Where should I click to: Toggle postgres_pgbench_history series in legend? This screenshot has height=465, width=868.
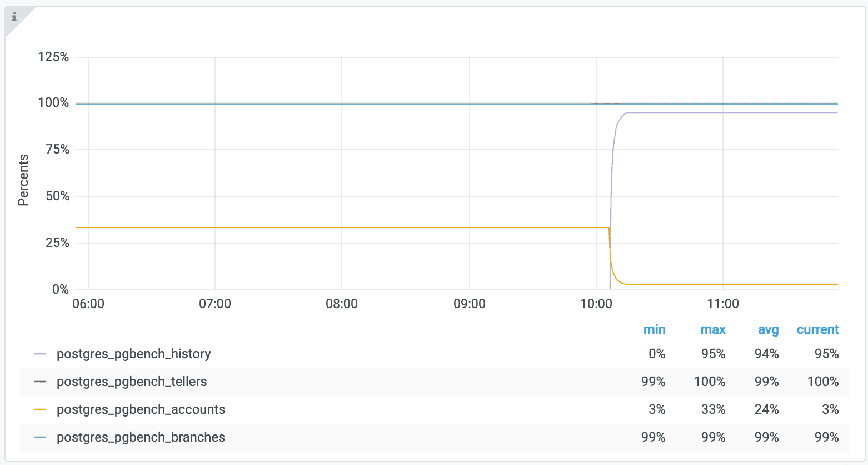click(133, 354)
